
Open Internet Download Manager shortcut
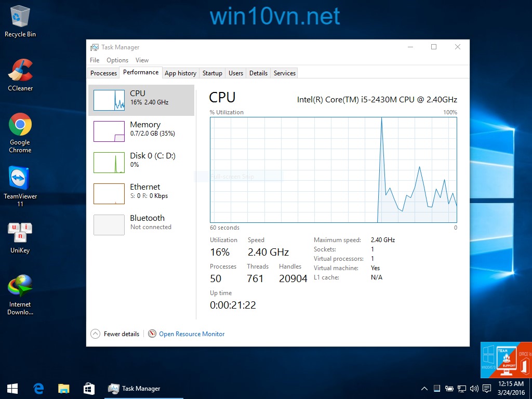20,288
